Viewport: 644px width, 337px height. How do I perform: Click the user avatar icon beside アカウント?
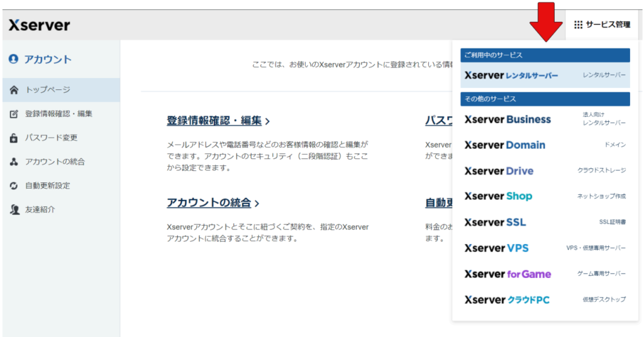click(x=14, y=60)
